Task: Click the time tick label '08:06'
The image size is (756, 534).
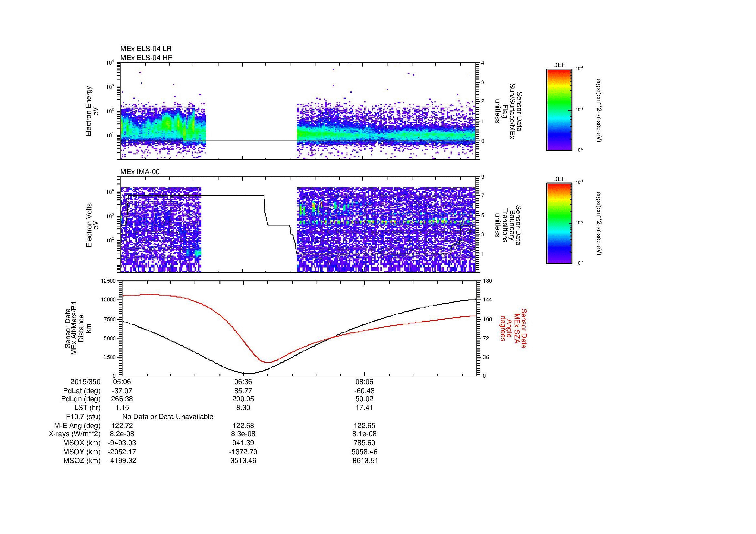Action: click(365, 382)
